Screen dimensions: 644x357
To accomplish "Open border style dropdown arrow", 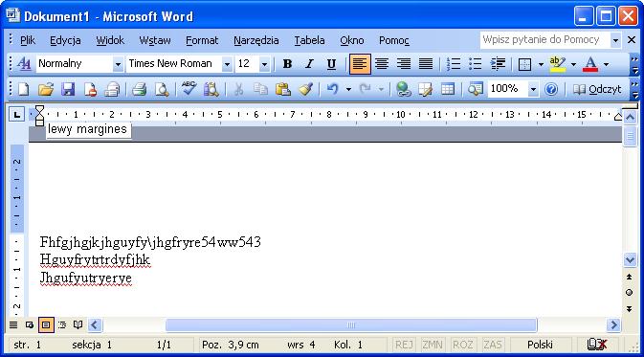I will click(541, 64).
